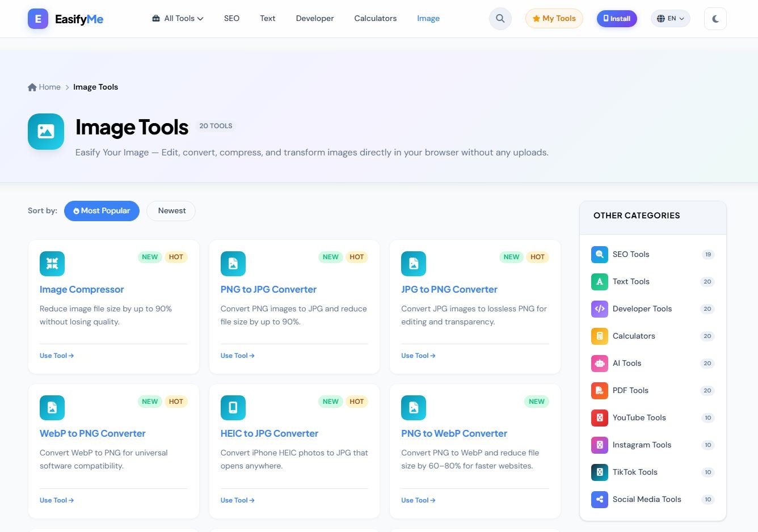This screenshot has height=532, width=758.
Task: Click the HEIC to JPG Converter icon
Action: pos(233,408)
